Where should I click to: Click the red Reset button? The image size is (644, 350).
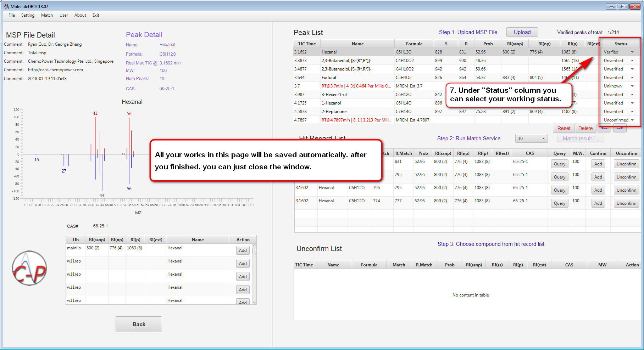point(563,128)
